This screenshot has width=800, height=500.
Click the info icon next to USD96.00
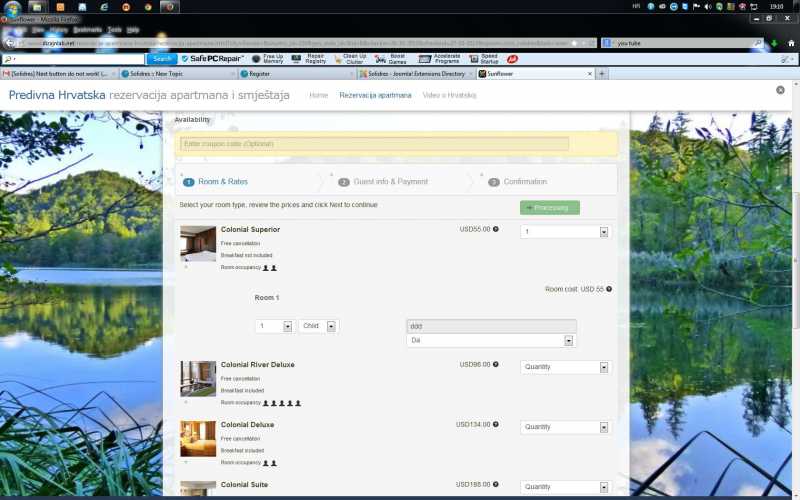(x=496, y=364)
